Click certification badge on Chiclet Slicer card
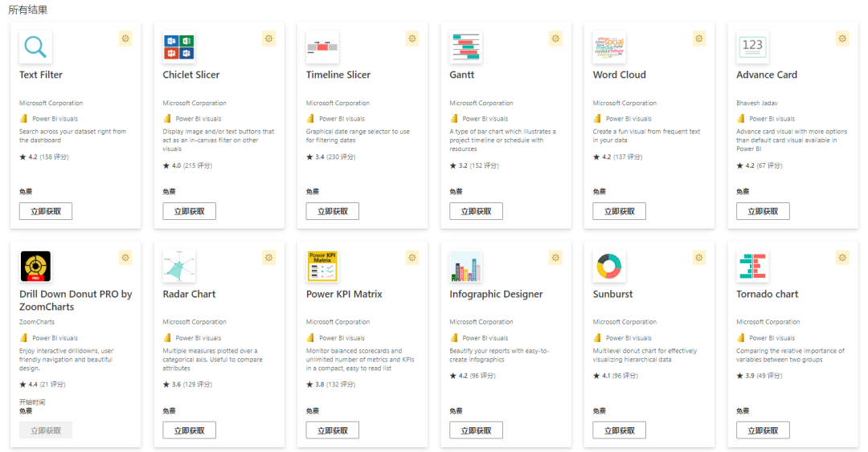The width and height of the screenshot is (868, 452). 268,39
